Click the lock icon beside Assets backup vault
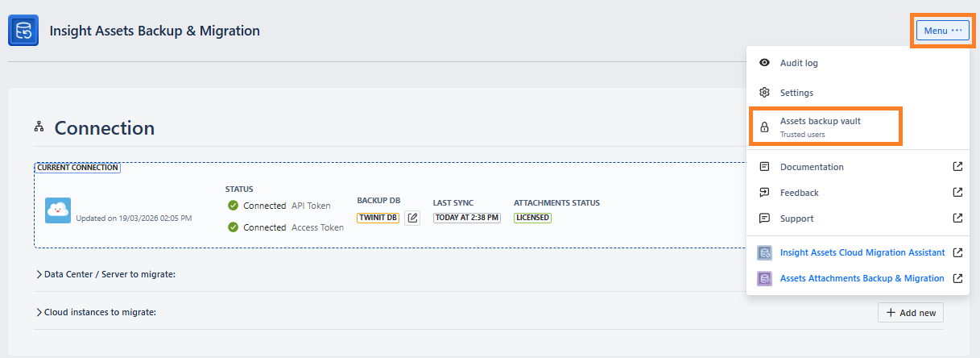This screenshot has width=980, height=358. coord(764,127)
